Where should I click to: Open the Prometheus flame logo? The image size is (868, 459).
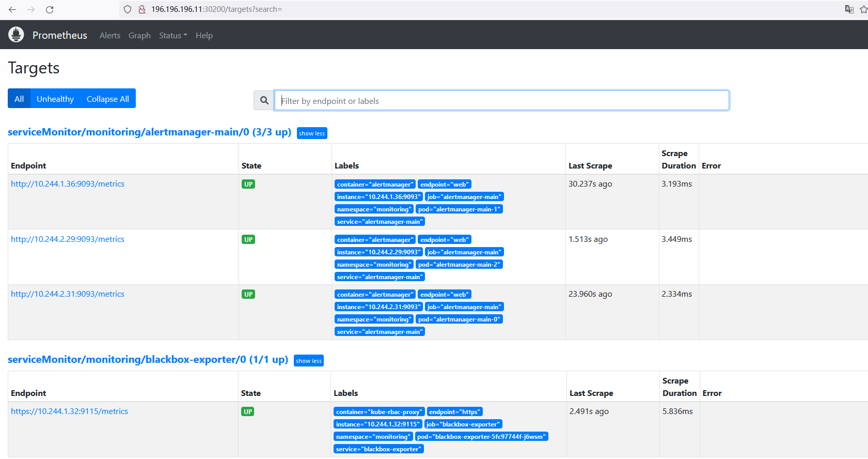click(16, 35)
